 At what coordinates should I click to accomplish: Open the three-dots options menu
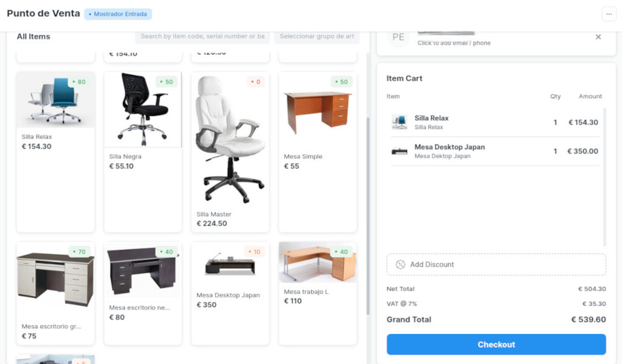point(609,14)
